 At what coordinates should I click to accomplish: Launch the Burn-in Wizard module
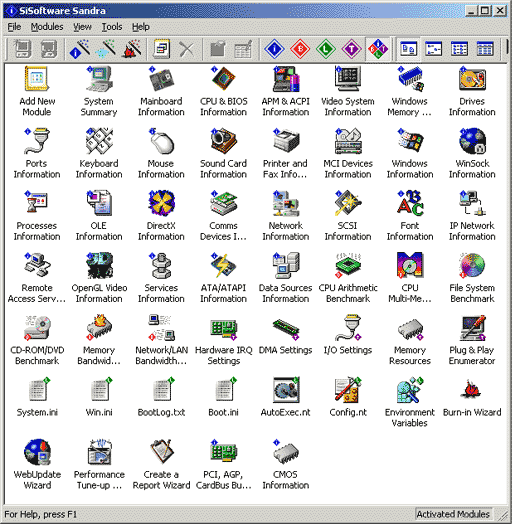[x=472, y=398]
